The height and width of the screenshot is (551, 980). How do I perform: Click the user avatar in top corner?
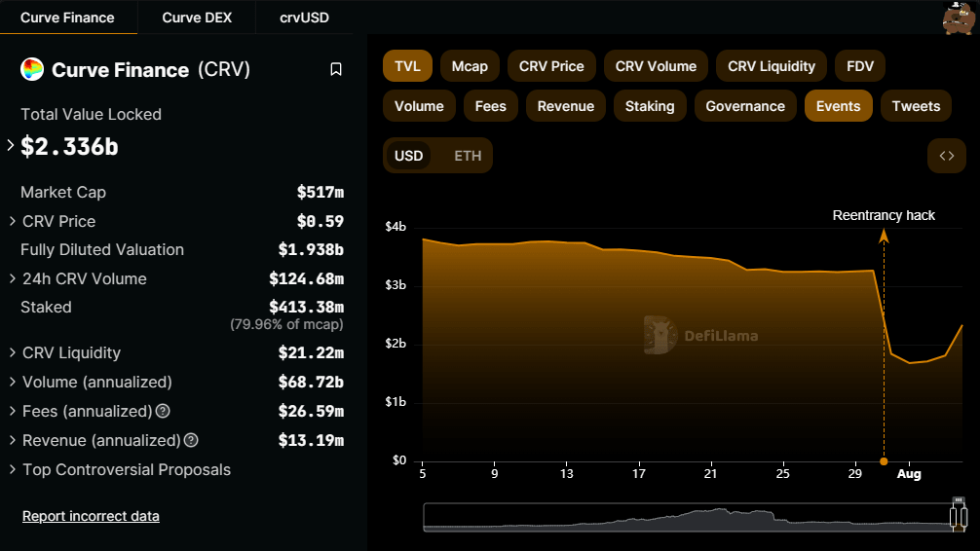958,18
